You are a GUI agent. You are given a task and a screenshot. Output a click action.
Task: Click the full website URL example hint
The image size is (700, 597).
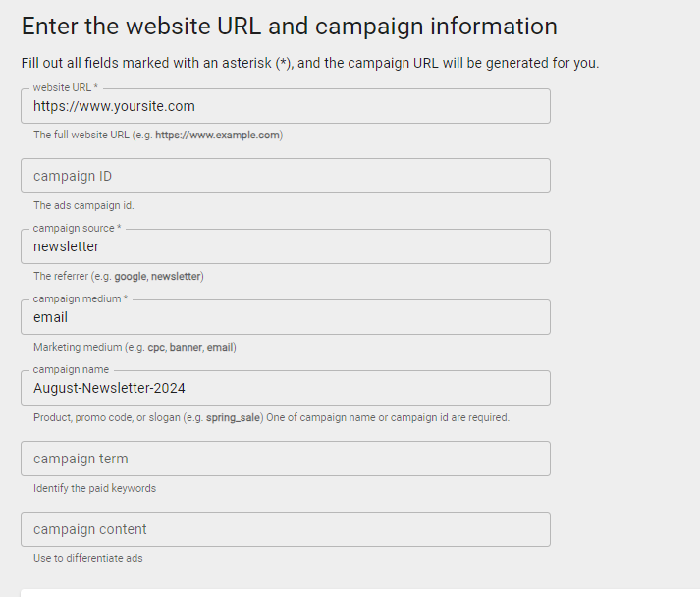(x=158, y=136)
